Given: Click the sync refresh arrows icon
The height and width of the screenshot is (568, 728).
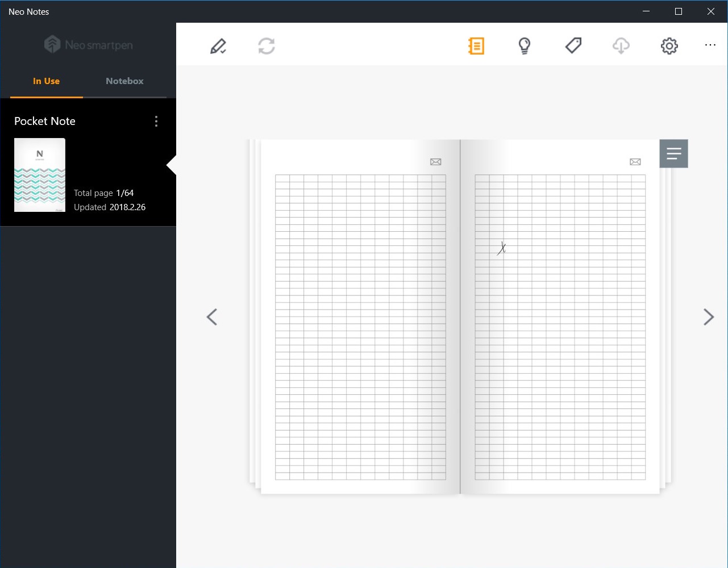Looking at the screenshot, I should tap(267, 46).
